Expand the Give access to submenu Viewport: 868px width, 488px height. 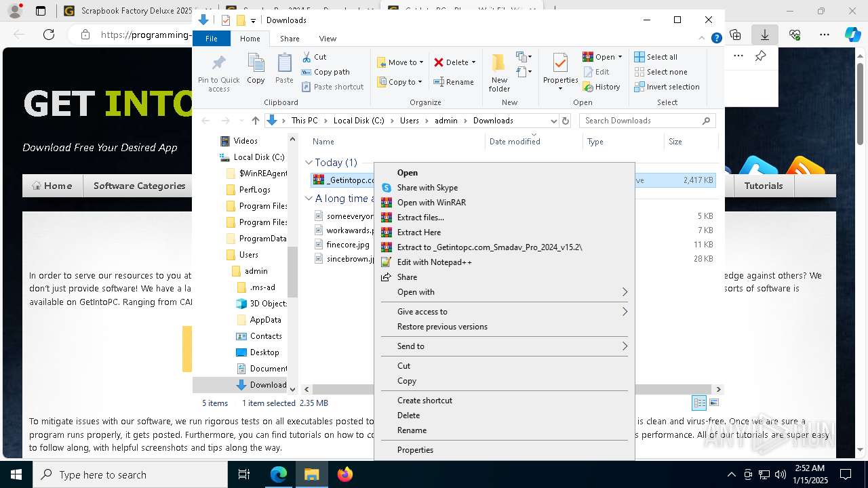tap(504, 312)
